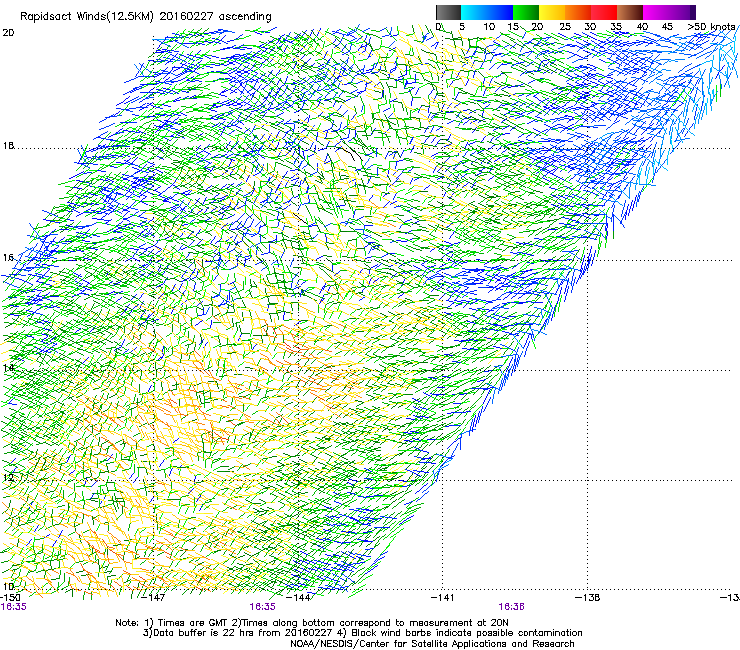Click the "Rapidscat Winds(12.5KM) 20160227 ascending" title
This screenshot has width=740, height=650.
click(x=146, y=17)
